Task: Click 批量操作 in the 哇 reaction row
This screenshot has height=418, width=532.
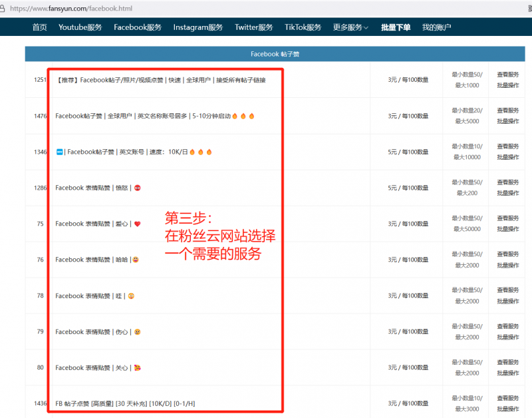Action: [x=508, y=302]
